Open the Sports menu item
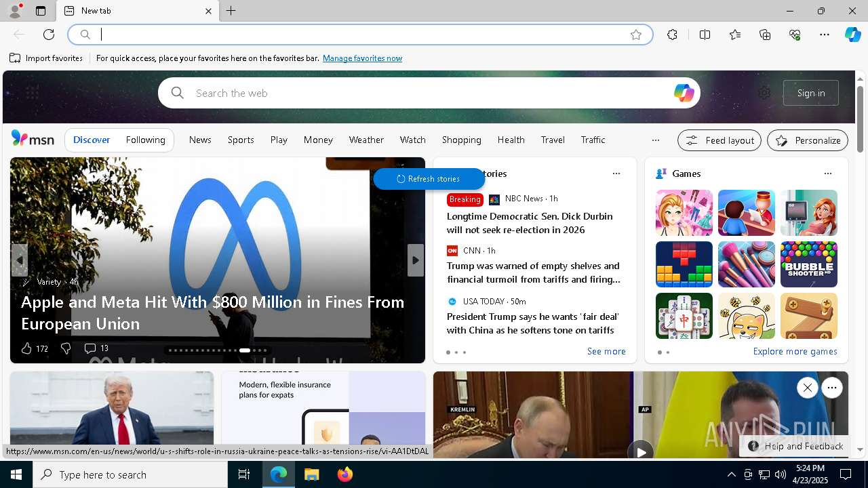868x488 pixels. click(x=241, y=140)
